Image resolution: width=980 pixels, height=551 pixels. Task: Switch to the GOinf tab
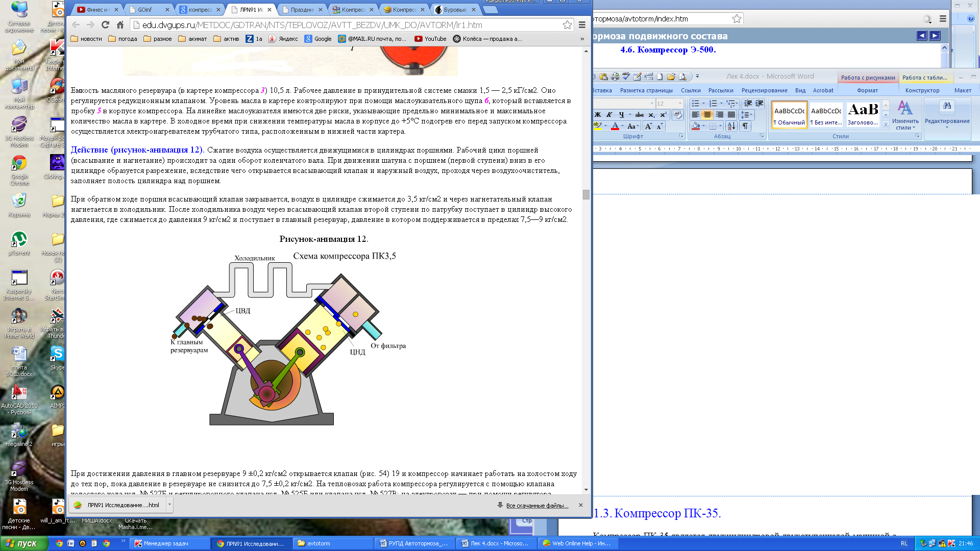click(148, 10)
